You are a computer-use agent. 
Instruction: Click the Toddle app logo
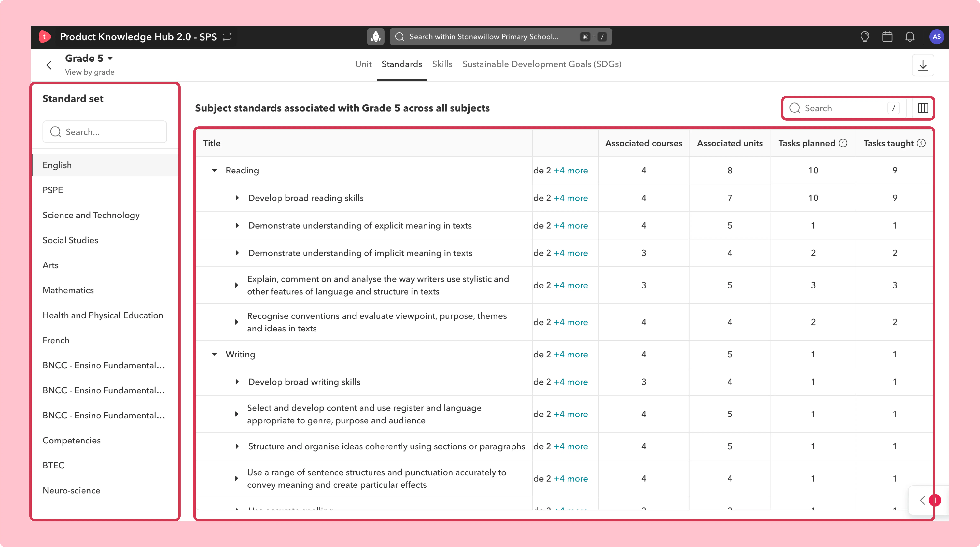45,37
